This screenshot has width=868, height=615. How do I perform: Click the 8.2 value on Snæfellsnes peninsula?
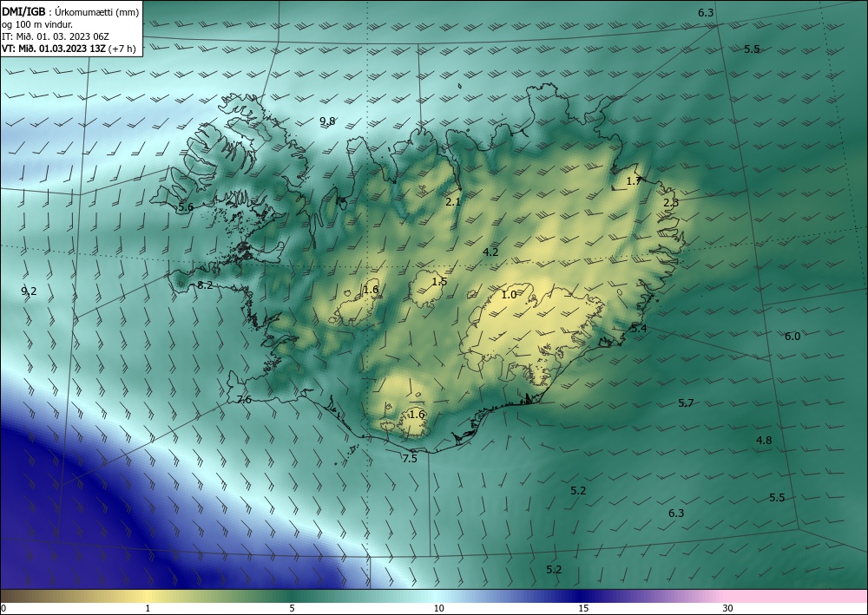(x=205, y=285)
